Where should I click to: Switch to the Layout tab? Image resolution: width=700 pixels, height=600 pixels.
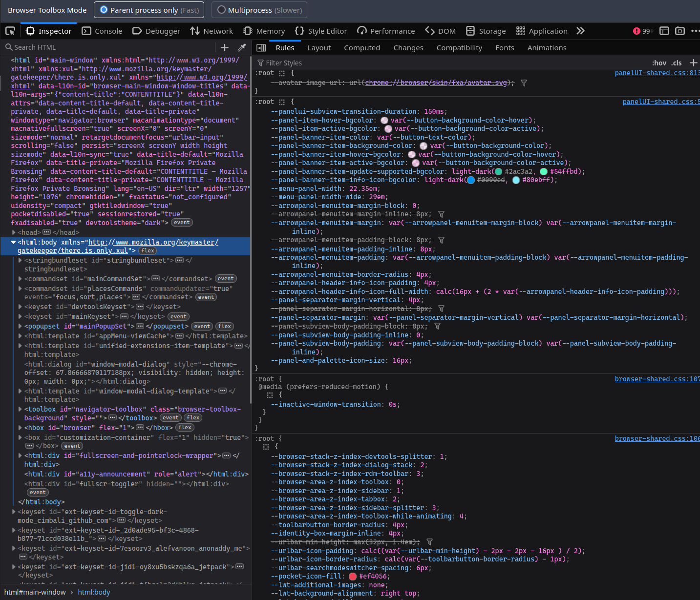pos(319,47)
